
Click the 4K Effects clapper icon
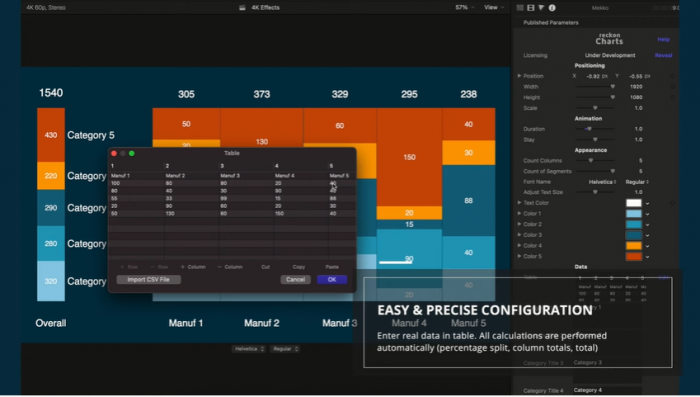(x=242, y=8)
